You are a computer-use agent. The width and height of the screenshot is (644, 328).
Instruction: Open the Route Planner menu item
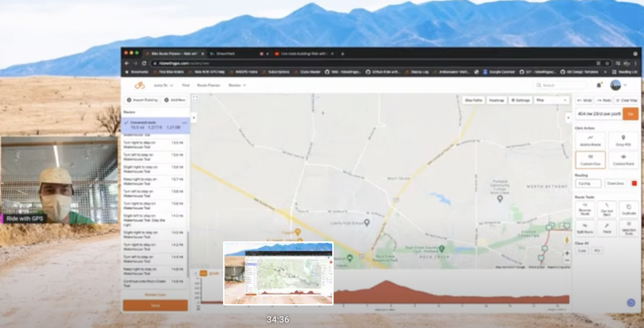[x=209, y=85]
